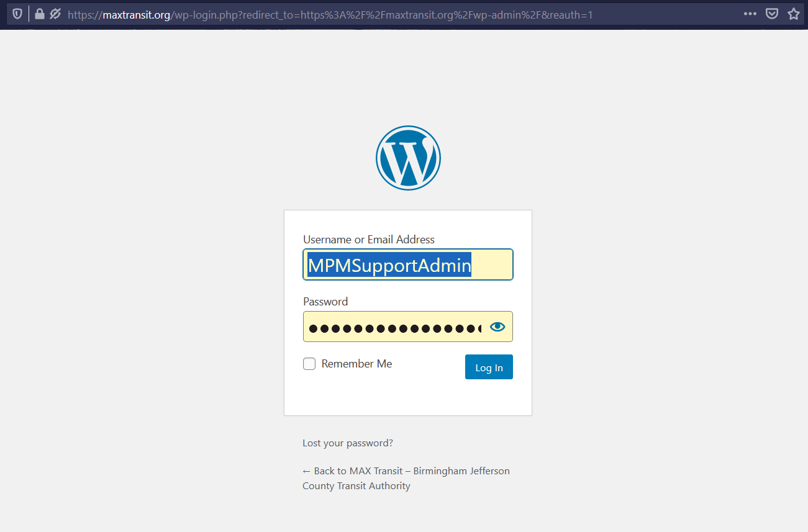Focus the Username or Email Address field
This screenshot has height=532, width=808.
(408, 265)
